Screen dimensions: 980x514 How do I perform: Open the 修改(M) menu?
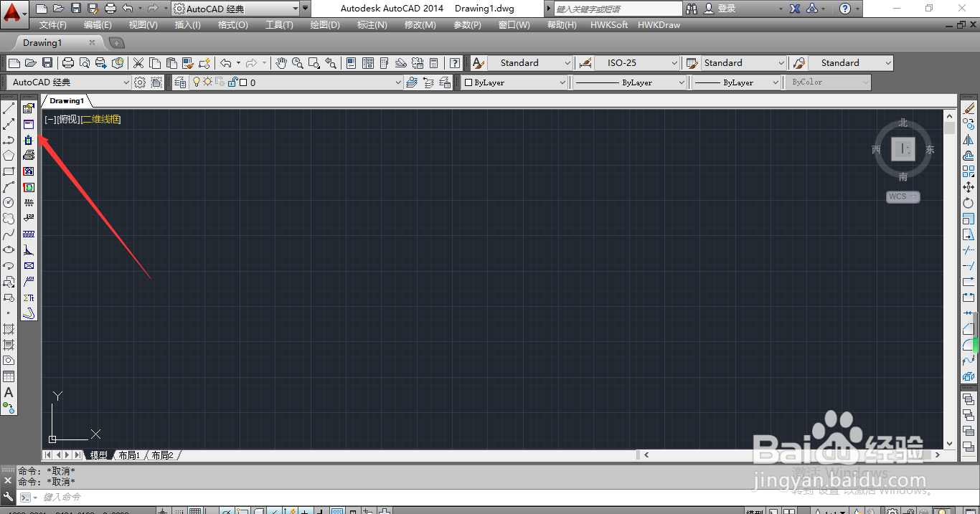[x=420, y=25]
